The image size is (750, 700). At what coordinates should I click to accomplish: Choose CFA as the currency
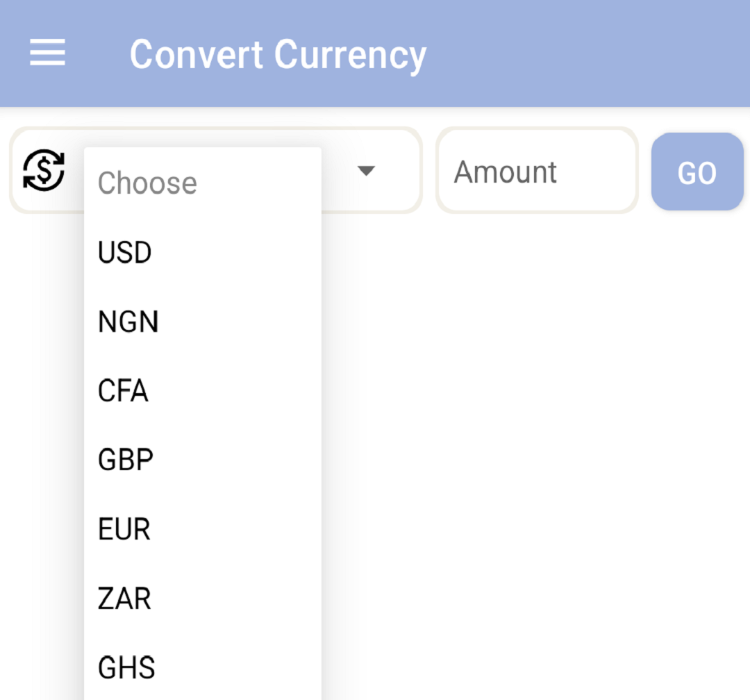pos(123,391)
